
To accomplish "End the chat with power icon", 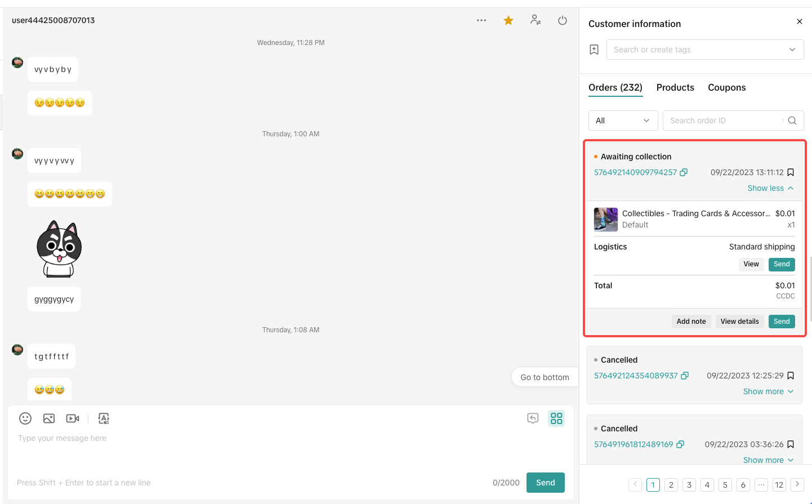I will click(x=563, y=21).
